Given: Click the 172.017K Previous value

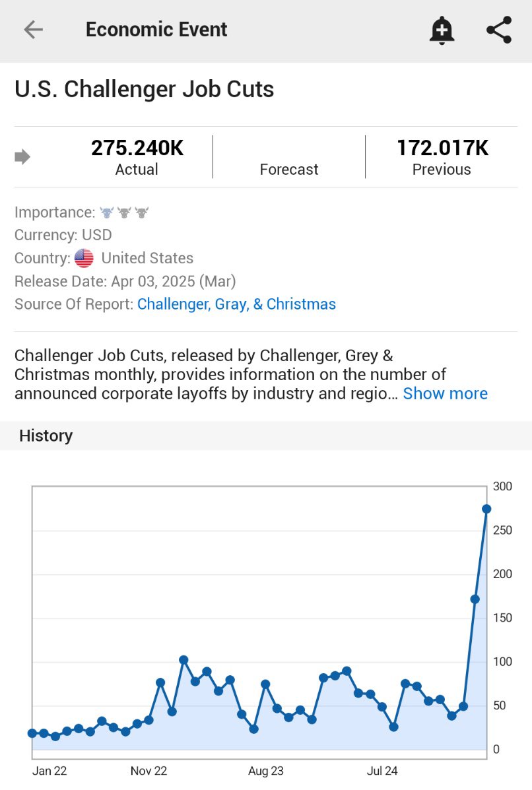Looking at the screenshot, I should point(442,148).
